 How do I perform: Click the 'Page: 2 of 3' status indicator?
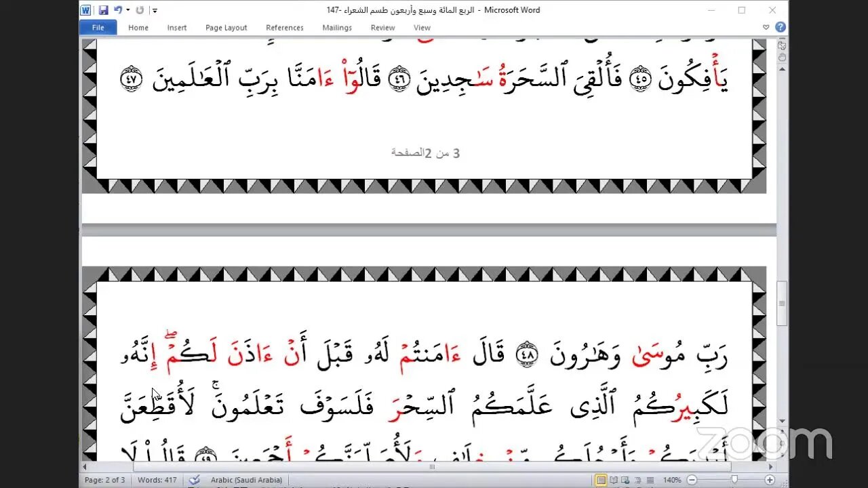pyautogui.click(x=104, y=480)
